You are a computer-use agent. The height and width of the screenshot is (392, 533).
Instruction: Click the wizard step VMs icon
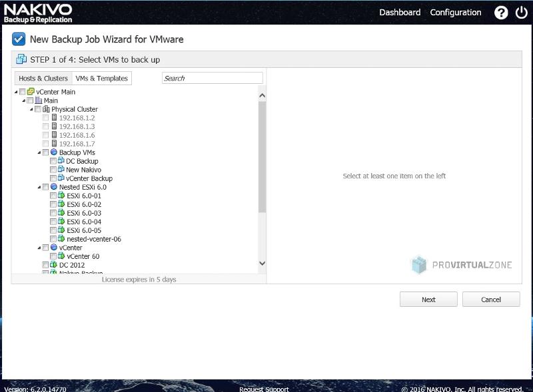click(21, 59)
